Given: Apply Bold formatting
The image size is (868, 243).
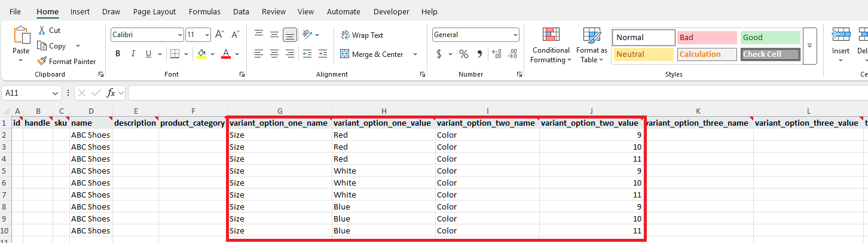Looking at the screenshot, I should pyautogui.click(x=118, y=54).
